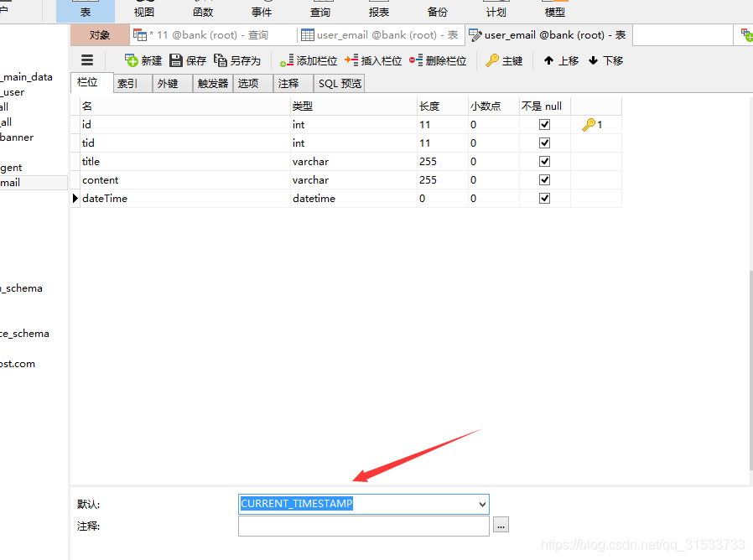Move the field up with 上移
753x560 pixels.
click(x=559, y=60)
